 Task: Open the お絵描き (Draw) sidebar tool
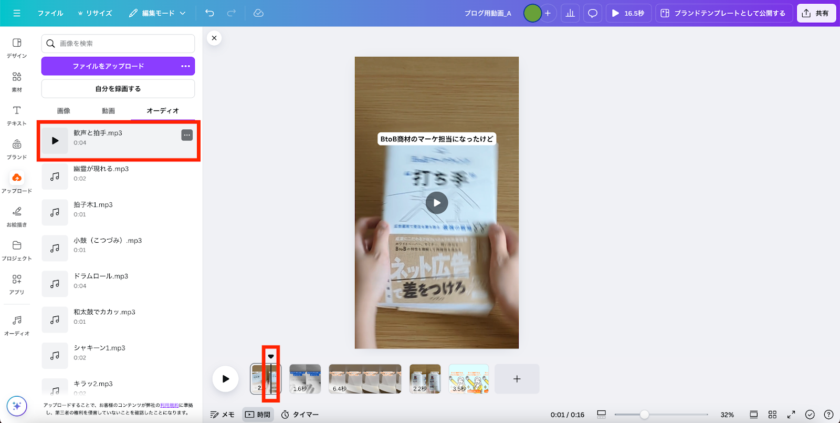(x=17, y=216)
